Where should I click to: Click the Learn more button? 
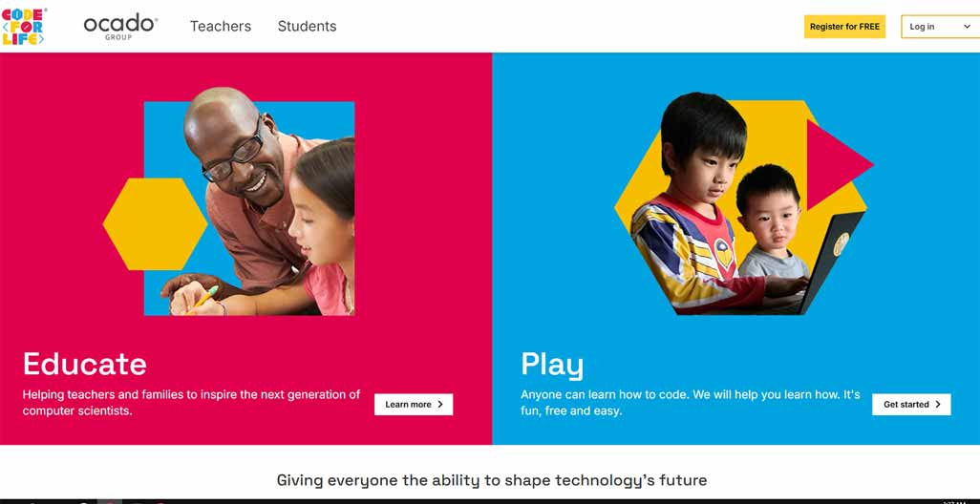(414, 405)
